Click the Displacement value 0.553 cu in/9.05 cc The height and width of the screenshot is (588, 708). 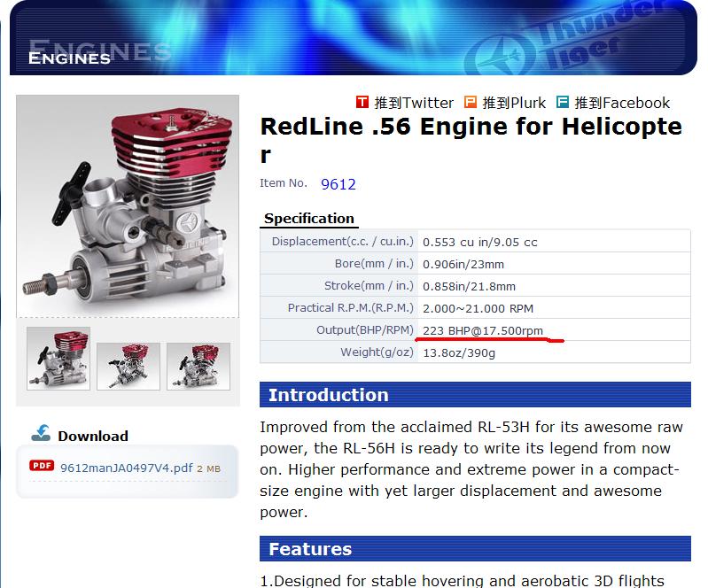tap(480, 242)
